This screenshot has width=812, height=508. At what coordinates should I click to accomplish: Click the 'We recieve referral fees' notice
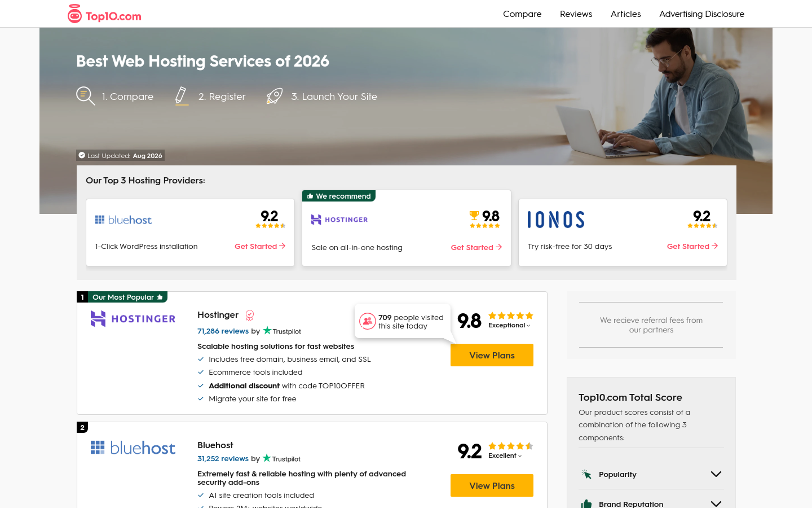coord(651,325)
